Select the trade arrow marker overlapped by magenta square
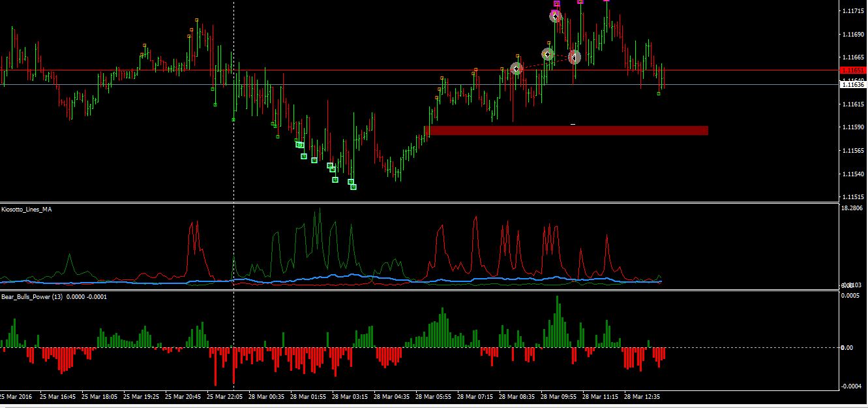The image size is (868, 408). click(555, 16)
